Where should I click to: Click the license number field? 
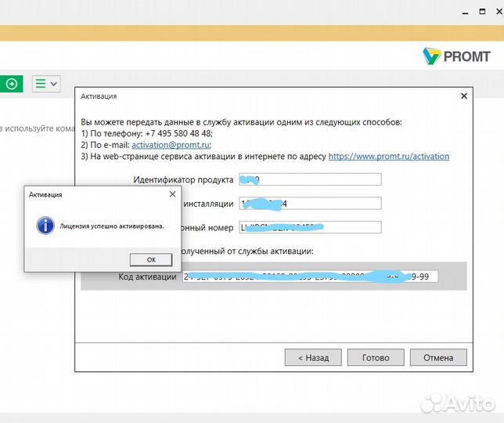pyautogui.click(x=310, y=227)
